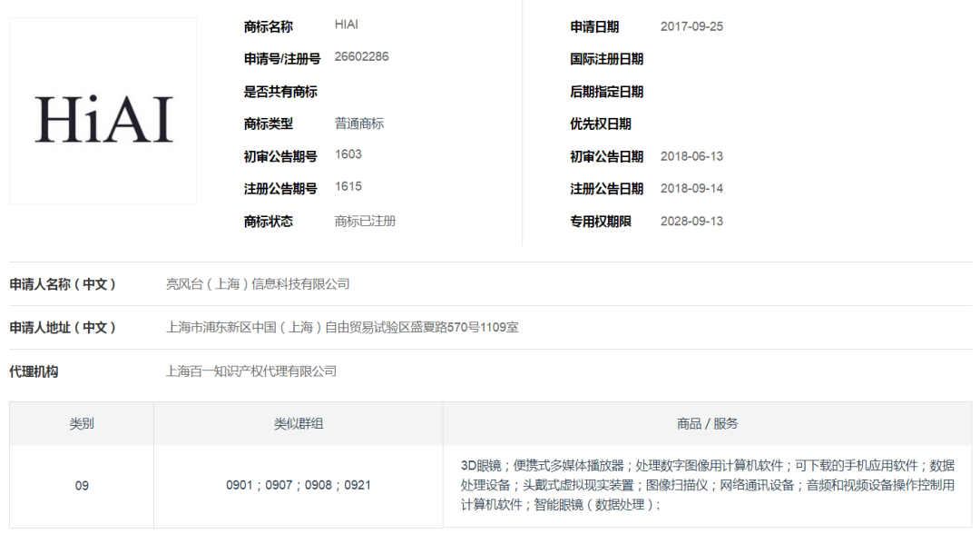The image size is (980, 534).
Task: Click the HiAI trademark logo image
Action: tap(103, 111)
